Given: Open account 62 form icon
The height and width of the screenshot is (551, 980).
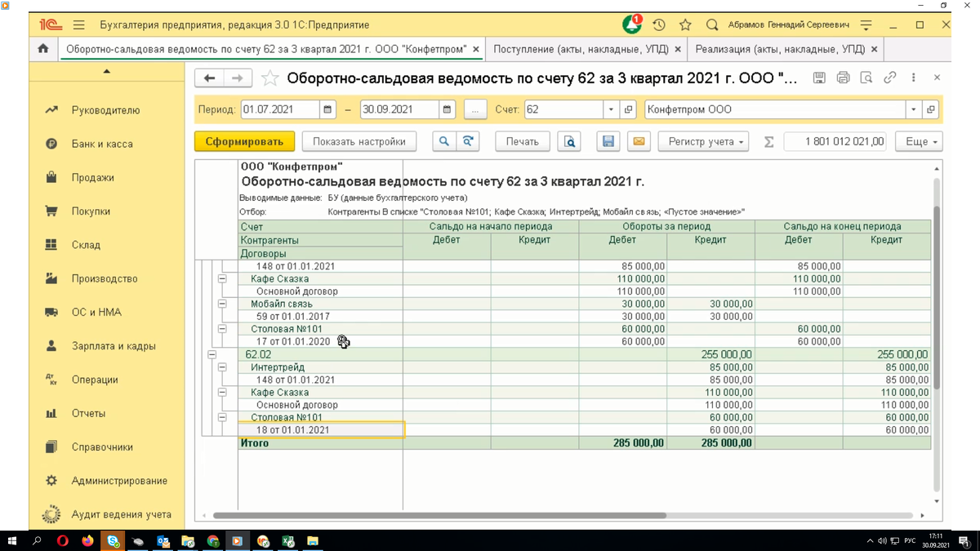Looking at the screenshot, I should 628,109.
